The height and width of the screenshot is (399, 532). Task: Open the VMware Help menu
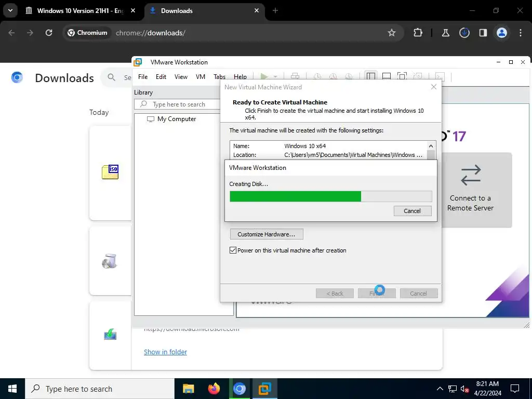tap(240, 77)
